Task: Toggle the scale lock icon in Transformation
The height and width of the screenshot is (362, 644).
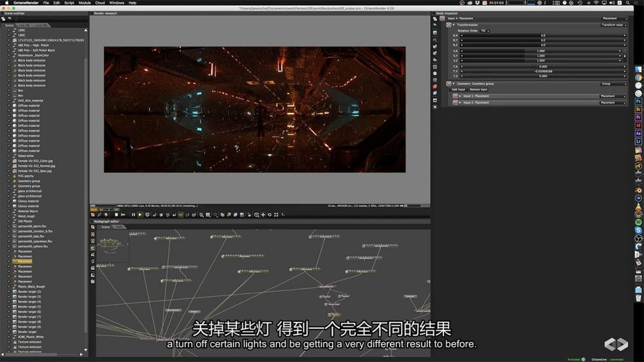Action: point(624,56)
